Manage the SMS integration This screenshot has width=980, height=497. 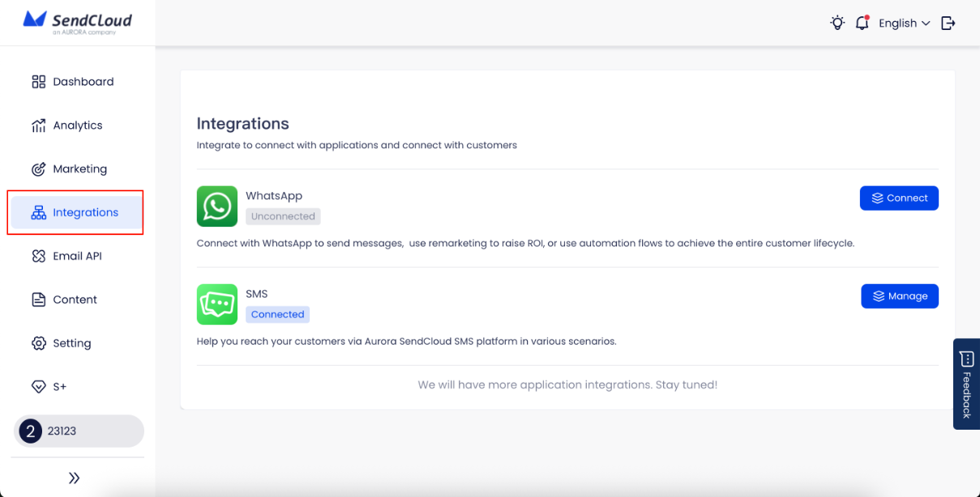coord(900,296)
